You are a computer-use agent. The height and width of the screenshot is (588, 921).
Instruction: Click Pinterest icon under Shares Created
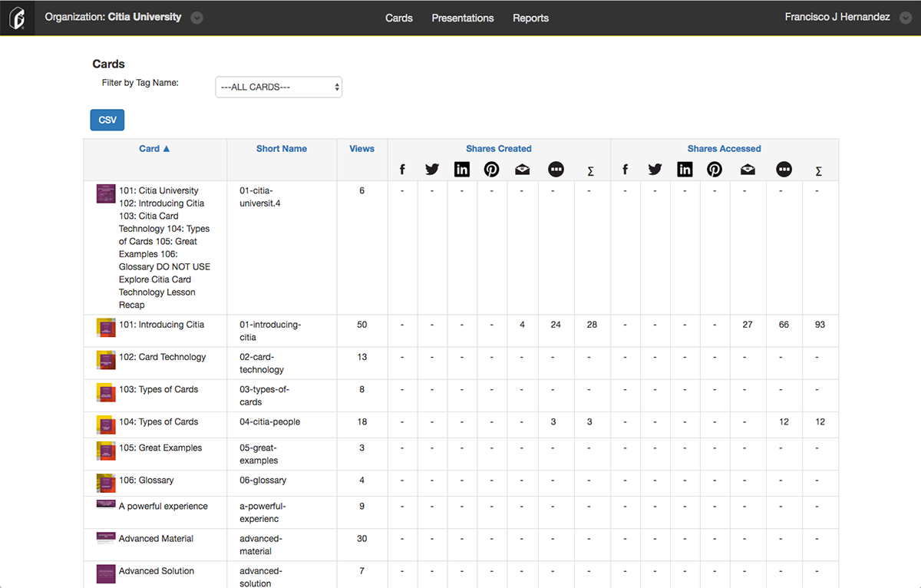click(492, 170)
